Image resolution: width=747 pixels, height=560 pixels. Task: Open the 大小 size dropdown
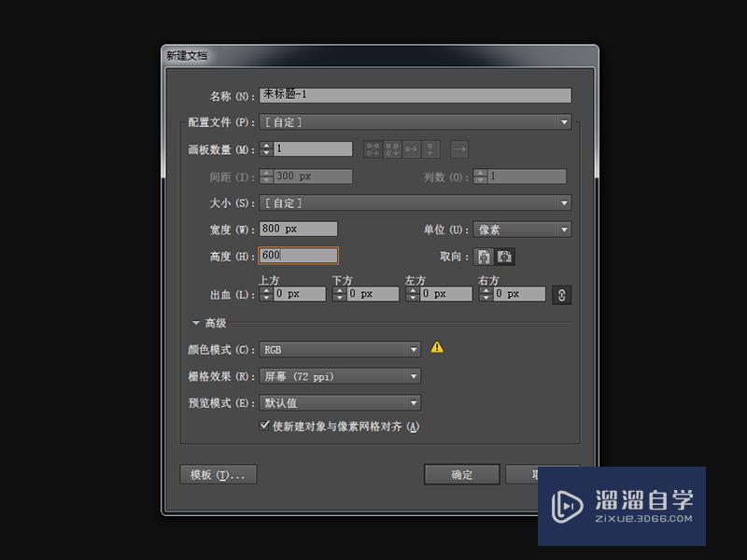(564, 203)
